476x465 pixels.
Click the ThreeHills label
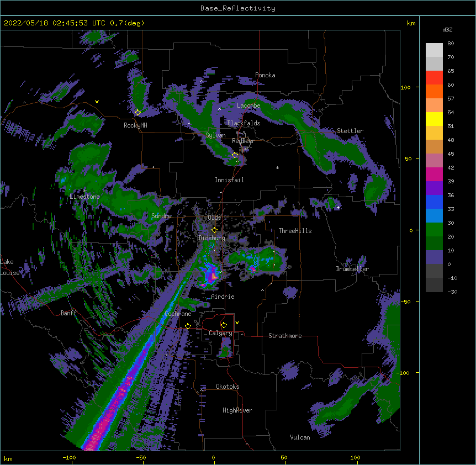[x=295, y=231]
